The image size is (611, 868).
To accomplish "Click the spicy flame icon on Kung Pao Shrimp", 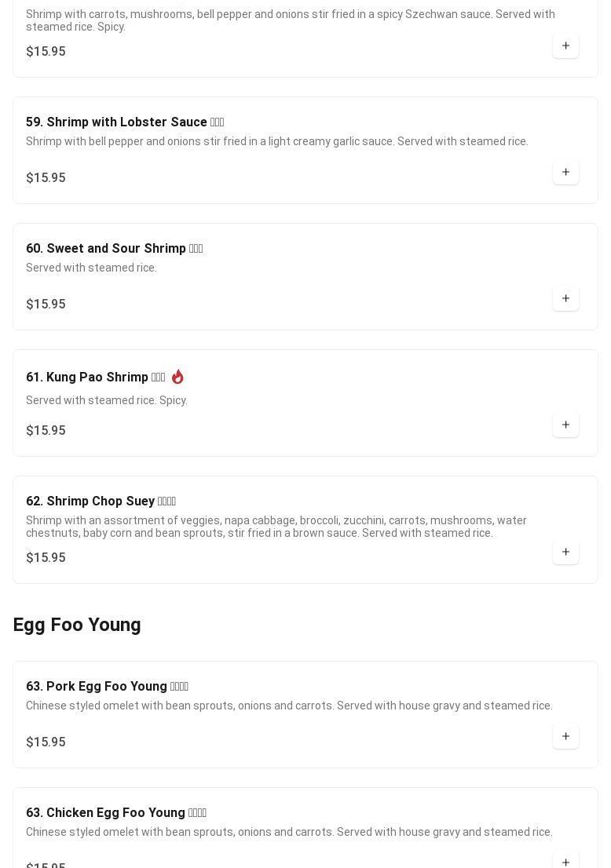I will point(177,377).
